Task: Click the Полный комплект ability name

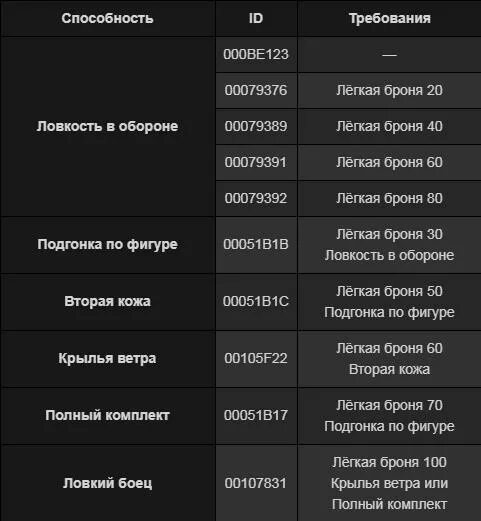Action: [107, 415]
